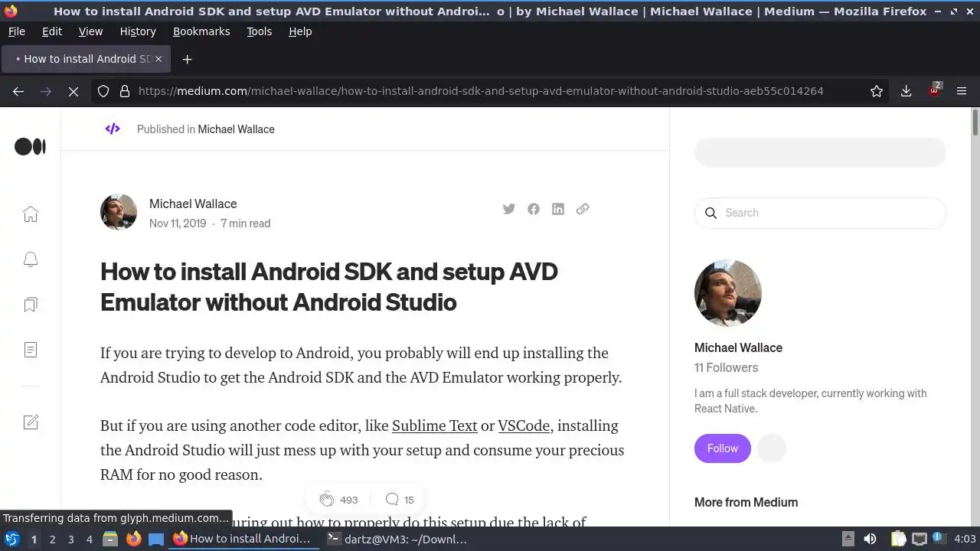The width and height of the screenshot is (980, 551).
Task: Click the '7 min read' text
Action: [245, 223]
